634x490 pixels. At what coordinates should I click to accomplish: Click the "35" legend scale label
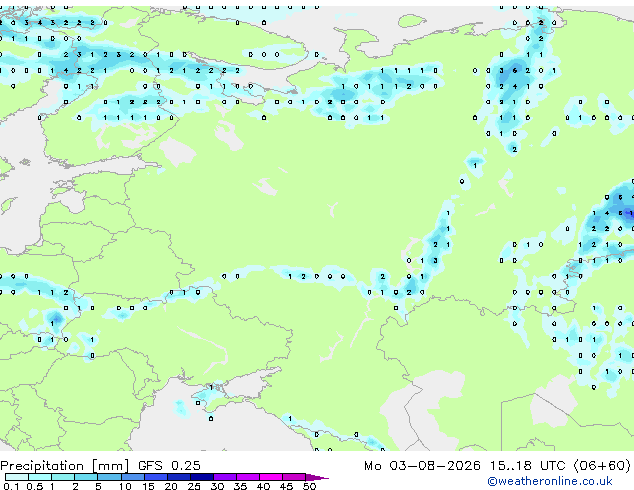pyautogui.click(x=240, y=486)
